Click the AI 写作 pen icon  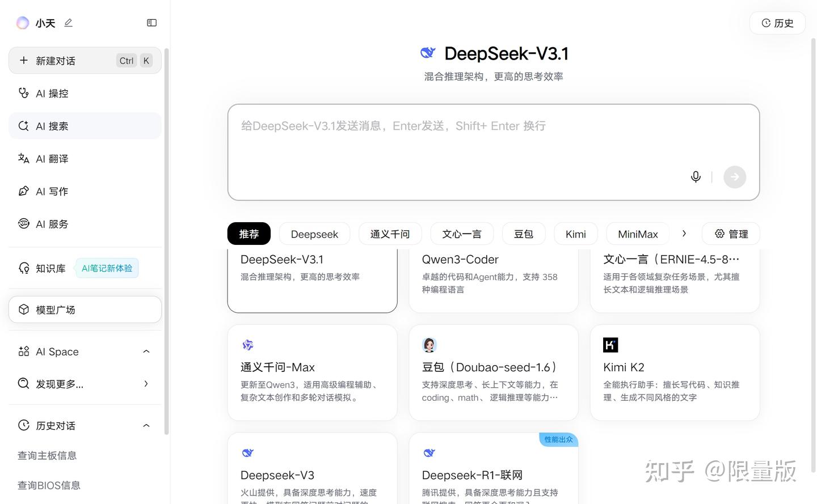pos(23,191)
